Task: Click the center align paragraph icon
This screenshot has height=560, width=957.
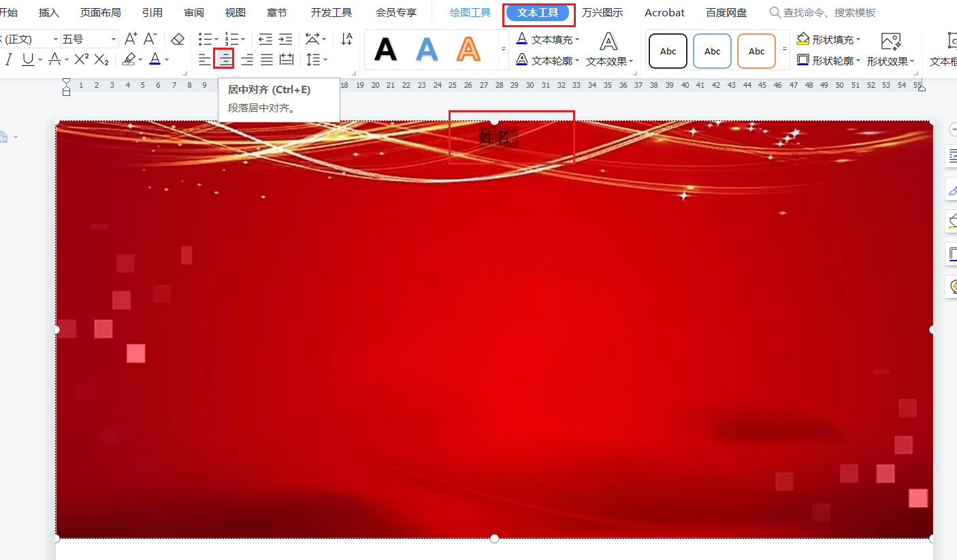Action: 225,60
